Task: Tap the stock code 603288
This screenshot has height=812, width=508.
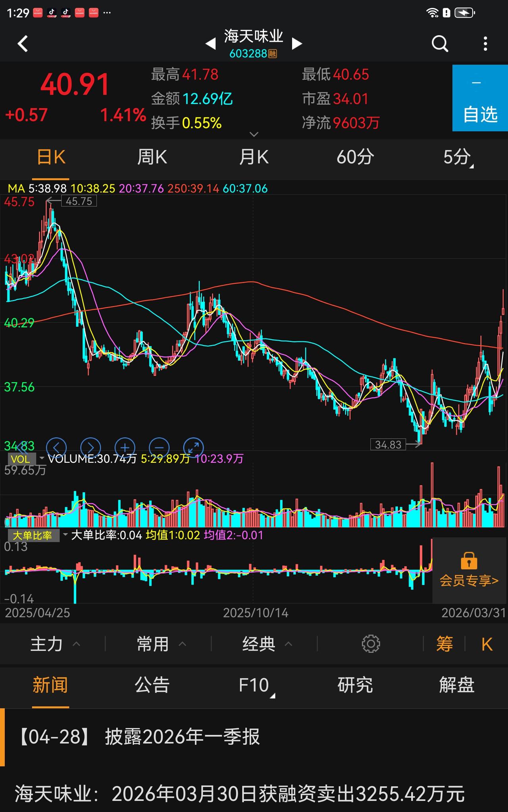Action: point(248,54)
